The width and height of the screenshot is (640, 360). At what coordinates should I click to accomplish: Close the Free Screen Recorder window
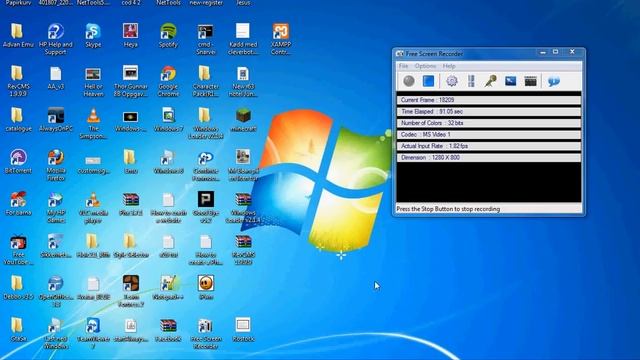pyautogui.click(x=572, y=52)
